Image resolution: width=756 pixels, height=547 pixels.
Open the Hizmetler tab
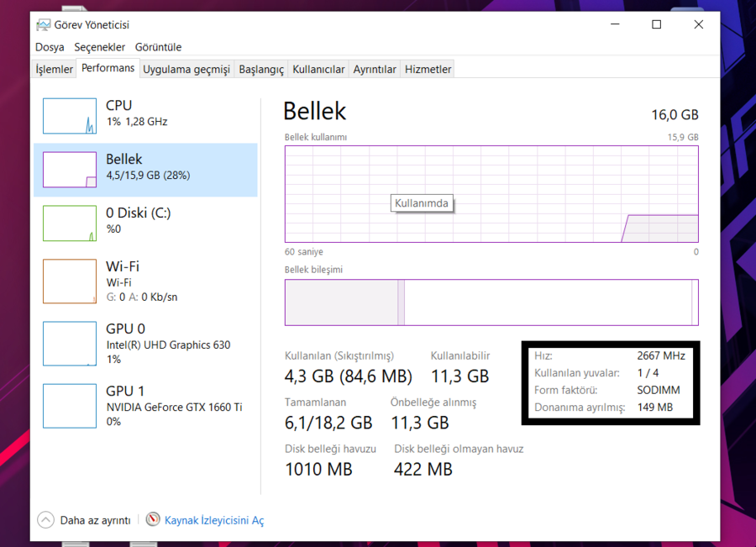pos(428,70)
